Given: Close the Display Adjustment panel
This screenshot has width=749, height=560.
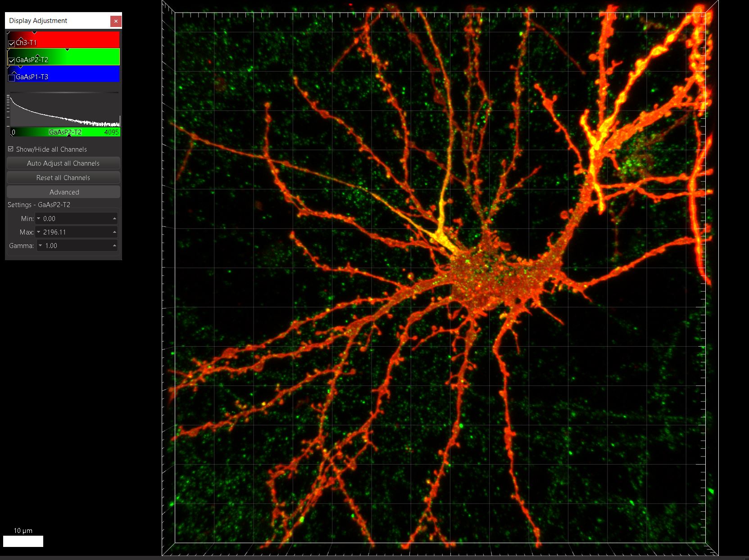Looking at the screenshot, I should click(x=116, y=21).
